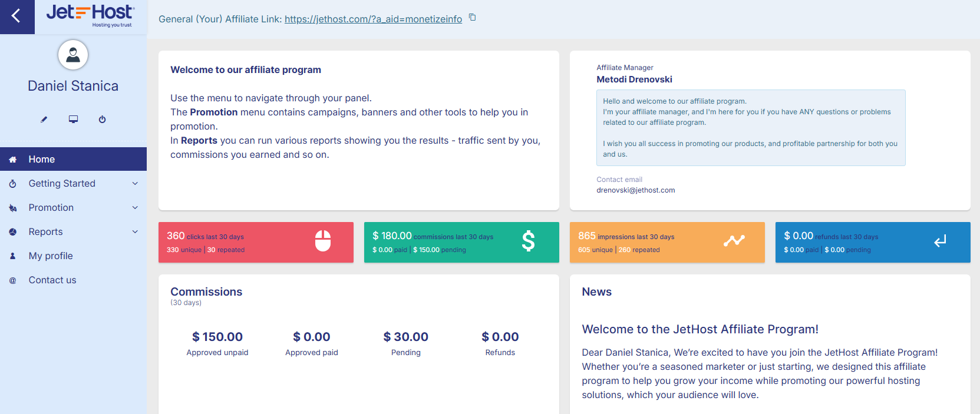Open the user avatar profile picture
Viewport: 980px width, 414px height.
[x=73, y=55]
